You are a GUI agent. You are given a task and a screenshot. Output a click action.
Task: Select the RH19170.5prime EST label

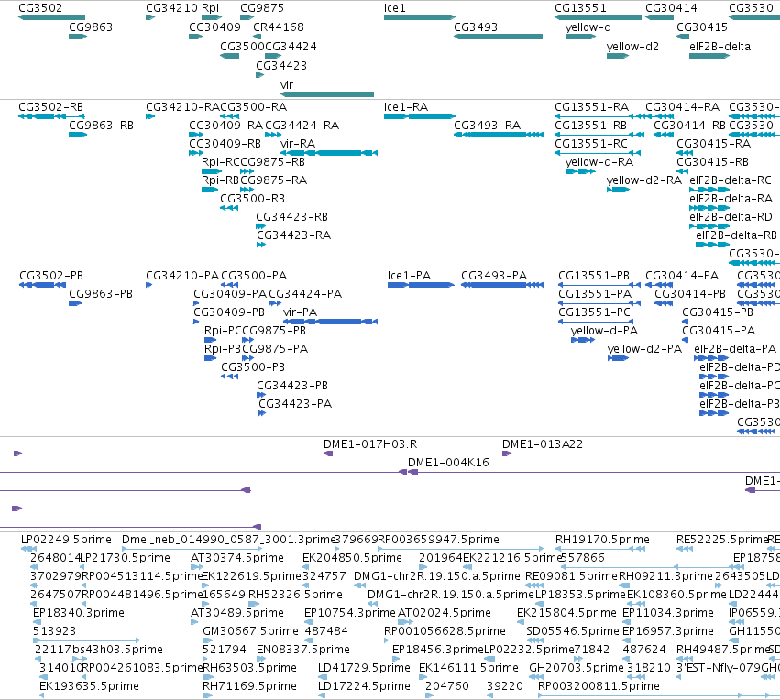coord(602,540)
